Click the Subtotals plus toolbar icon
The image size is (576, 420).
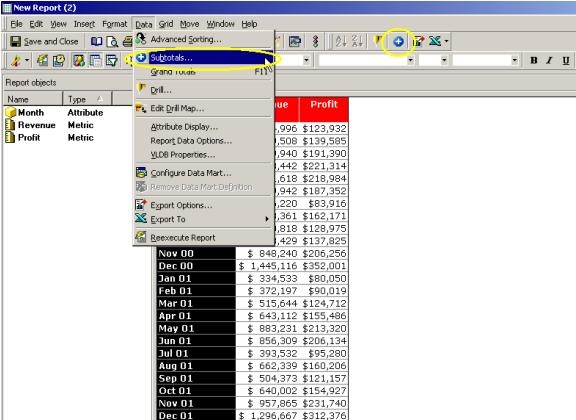tap(398, 42)
